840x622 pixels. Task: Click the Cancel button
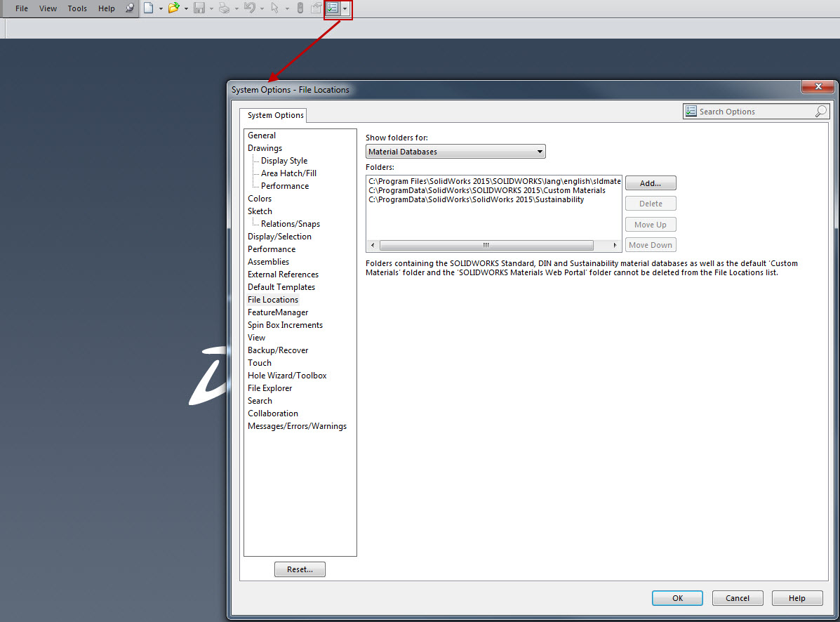(x=737, y=598)
